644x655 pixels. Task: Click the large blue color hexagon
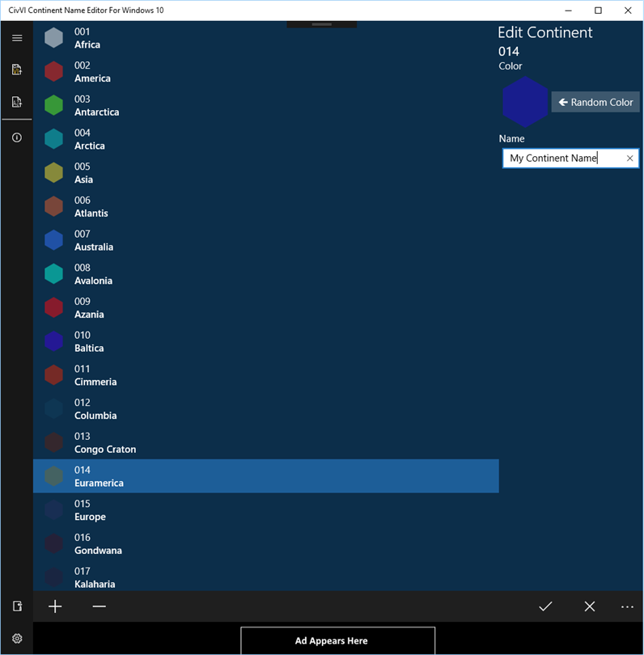(x=525, y=102)
